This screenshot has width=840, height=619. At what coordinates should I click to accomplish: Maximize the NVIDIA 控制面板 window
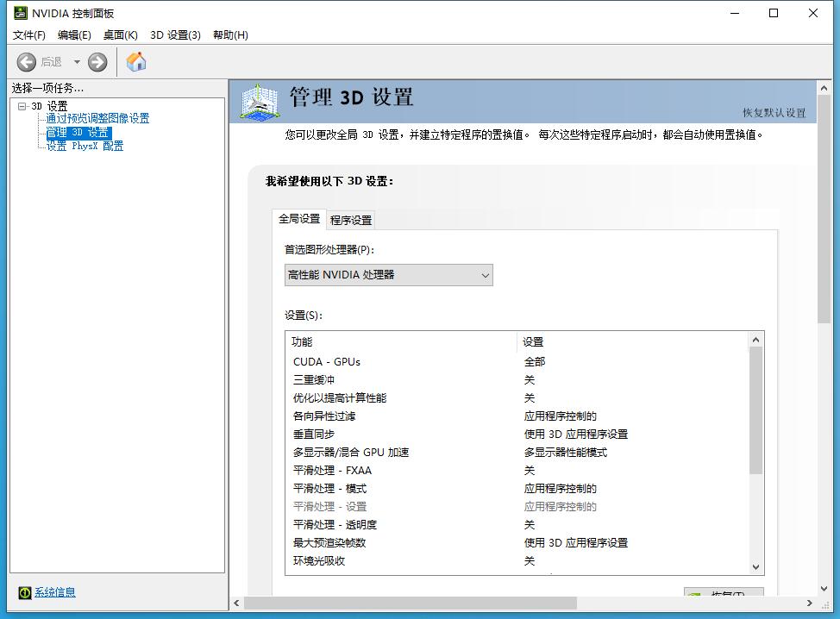[774, 14]
